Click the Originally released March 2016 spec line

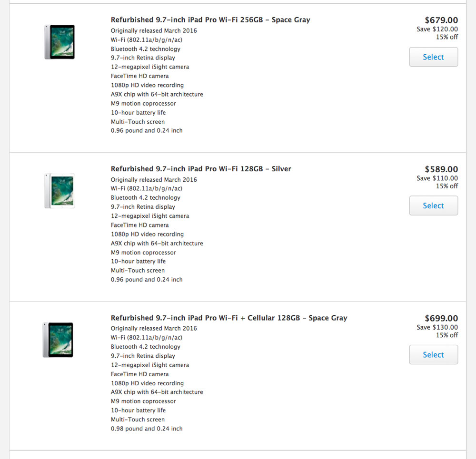click(154, 30)
